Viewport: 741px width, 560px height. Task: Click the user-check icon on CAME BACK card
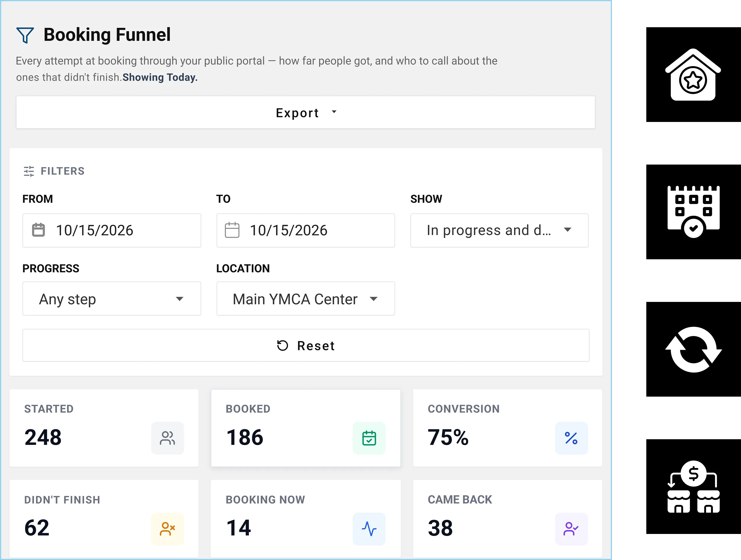click(571, 529)
